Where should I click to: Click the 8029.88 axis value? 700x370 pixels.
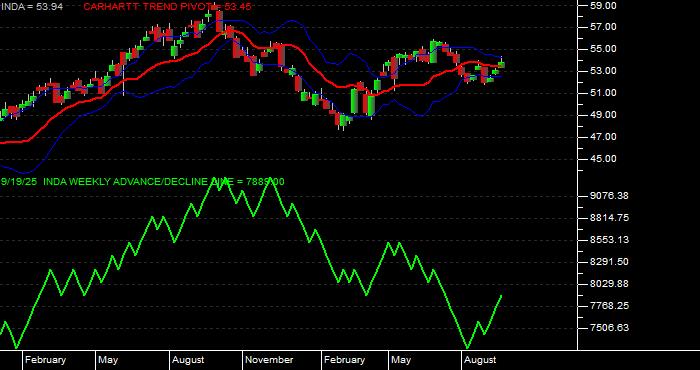click(x=610, y=284)
